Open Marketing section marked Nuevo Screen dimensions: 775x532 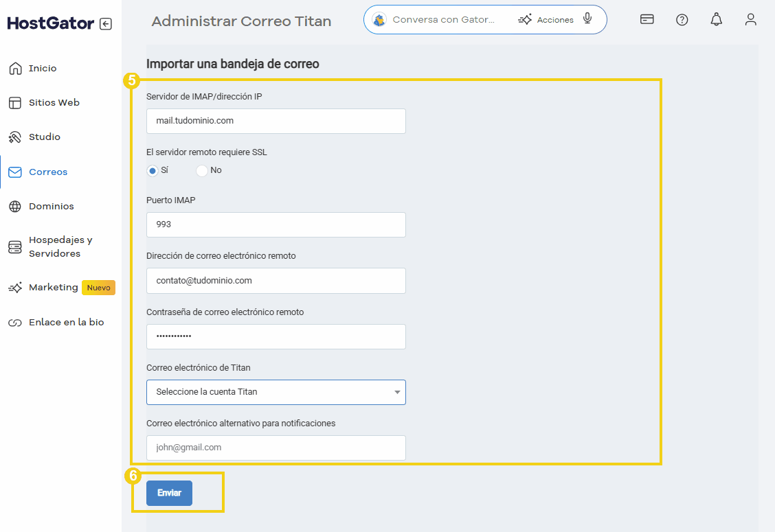pyautogui.click(x=54, y=288)
